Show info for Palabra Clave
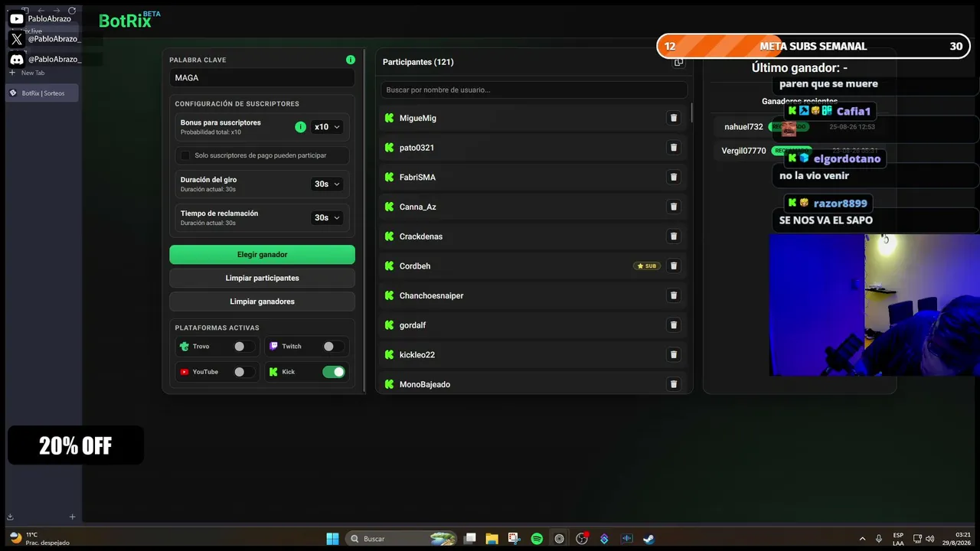 [x=350, y=60]
